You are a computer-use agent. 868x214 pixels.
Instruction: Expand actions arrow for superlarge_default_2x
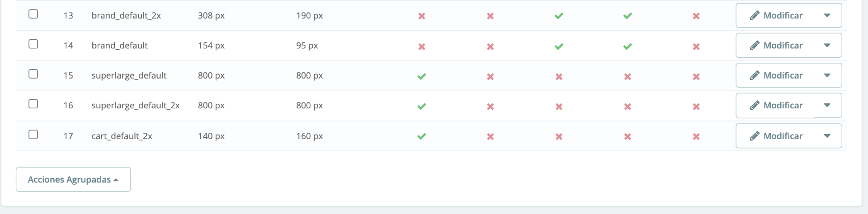click(x=827, y=106)
